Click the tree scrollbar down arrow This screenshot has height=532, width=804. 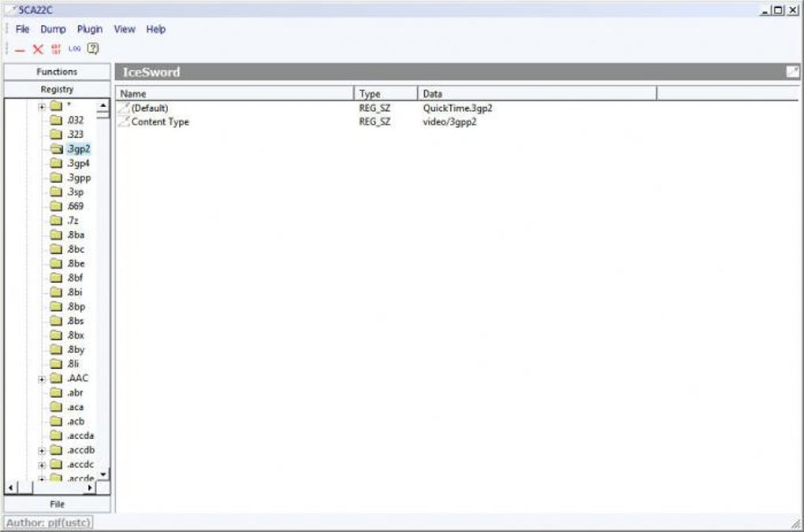(x=103, y=474)
